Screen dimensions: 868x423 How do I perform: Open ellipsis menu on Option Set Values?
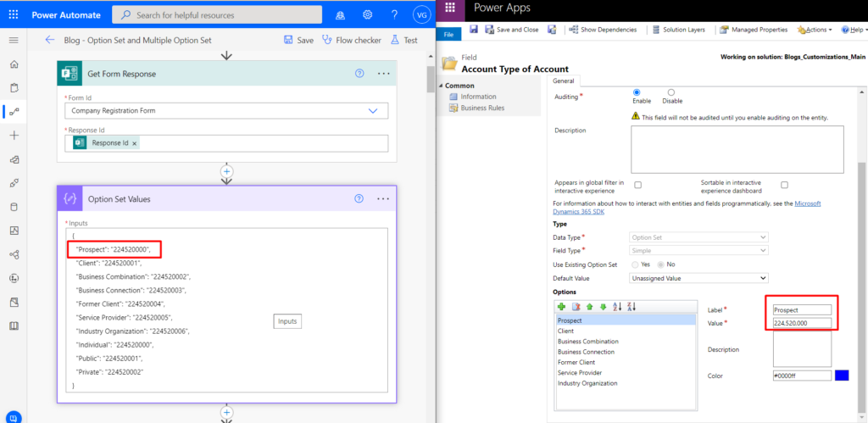point(384,198)
